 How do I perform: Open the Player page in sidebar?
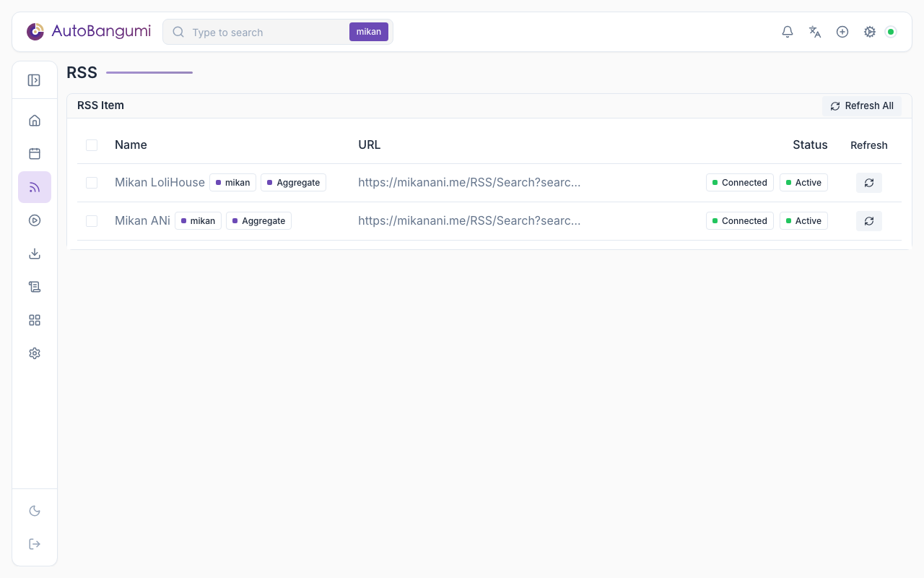pos(35,220)
